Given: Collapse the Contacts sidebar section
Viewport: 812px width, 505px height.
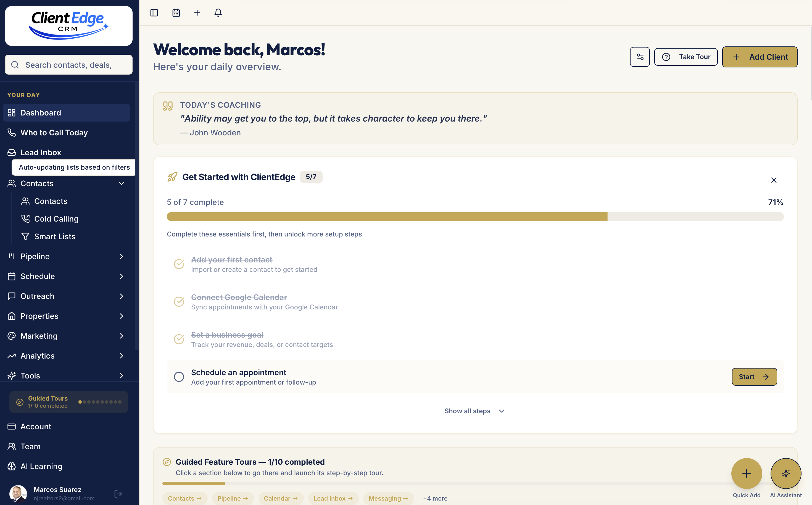Looking at the screenshot, I should click(122, 183).
